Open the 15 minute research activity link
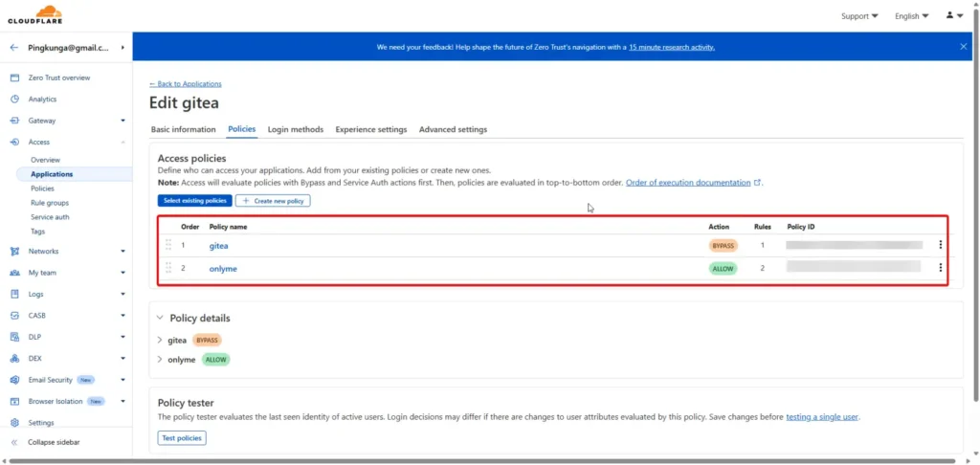 (672, 47)
